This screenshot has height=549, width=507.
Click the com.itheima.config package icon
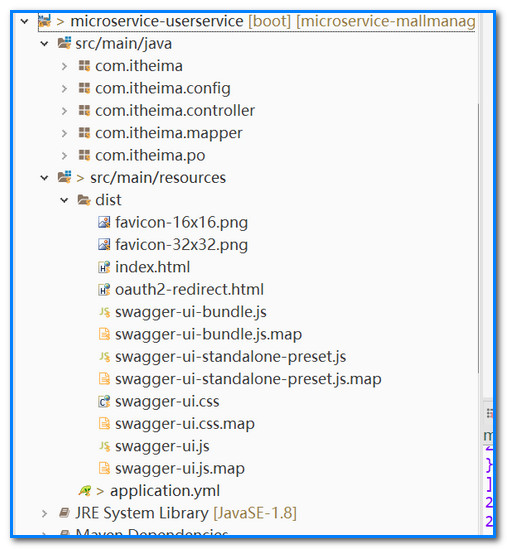(x=84, y=88)
